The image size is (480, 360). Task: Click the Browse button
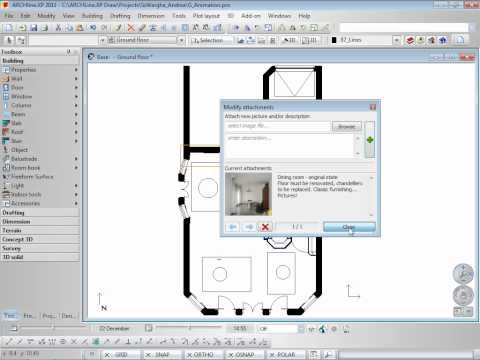[x=347, y=127]
